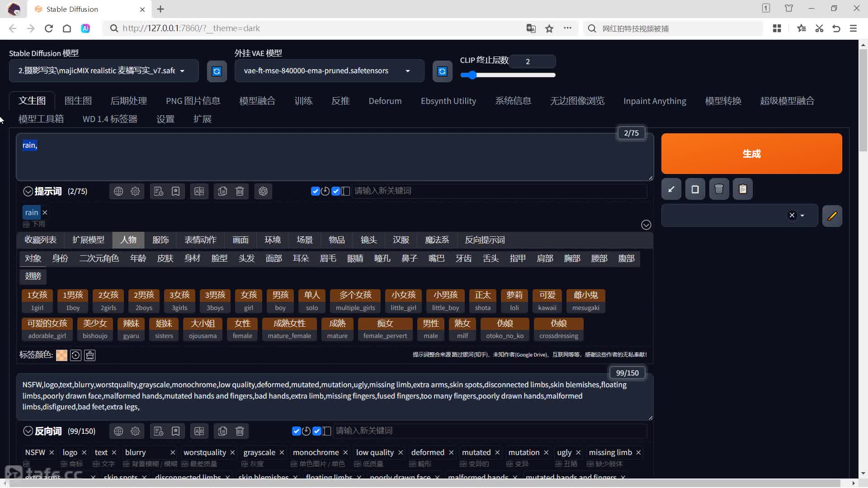Add the 美少女 bishoujo tag
The image size is (868, 488).
click(95, 329)
